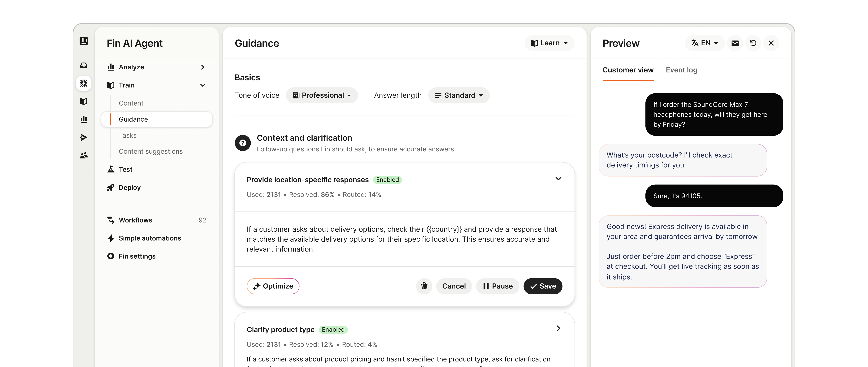Viewport: 868px width, 367px height.
Task: Click the Fin AI Agent rail icon
Action: [x=84, y=83]
